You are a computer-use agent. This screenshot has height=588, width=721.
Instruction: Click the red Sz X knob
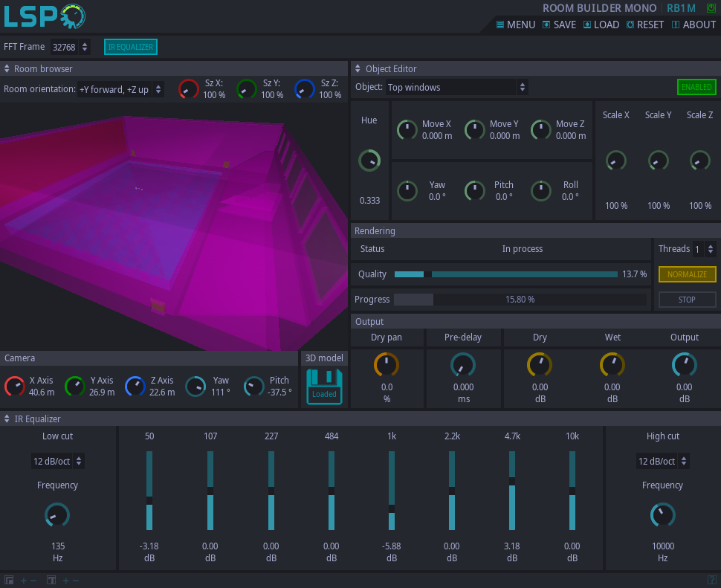[189, 89]
